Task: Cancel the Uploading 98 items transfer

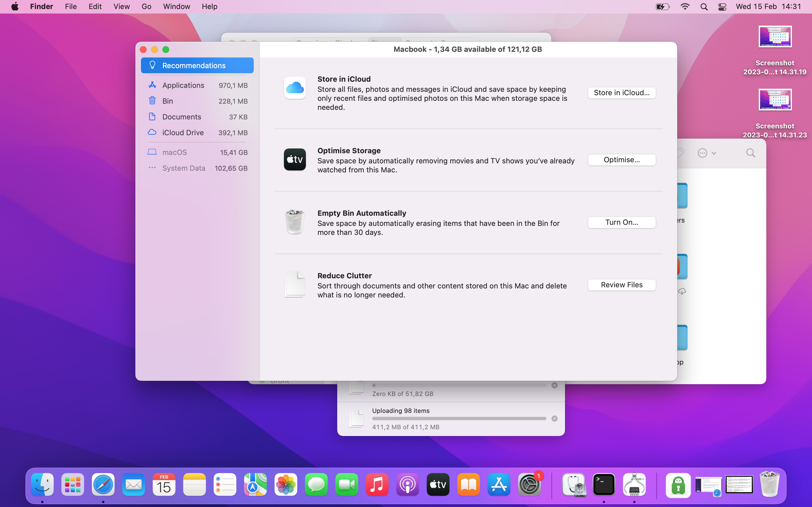Action: 554,419
